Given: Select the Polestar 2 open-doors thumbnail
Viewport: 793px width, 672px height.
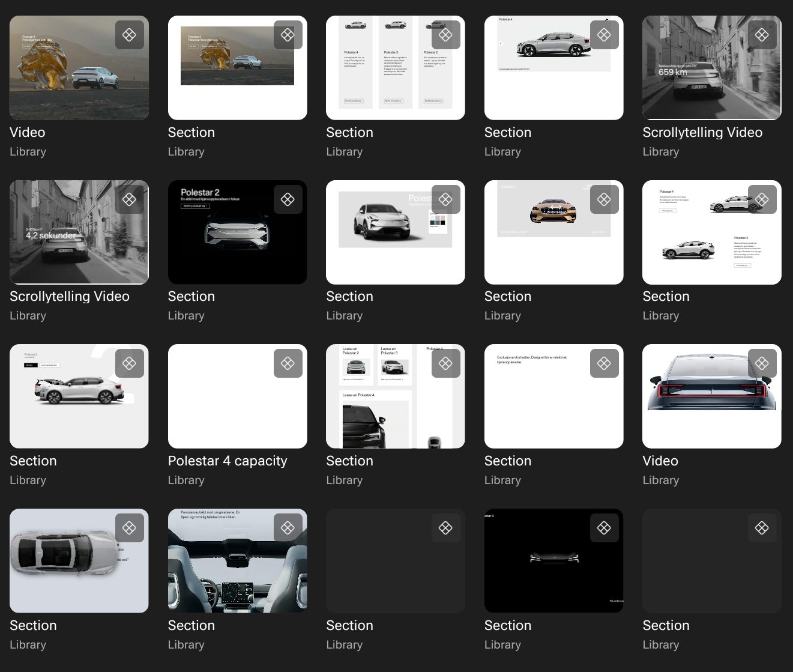Looking at the screenshot, I should pyautogui.click(x=79, y=396).
